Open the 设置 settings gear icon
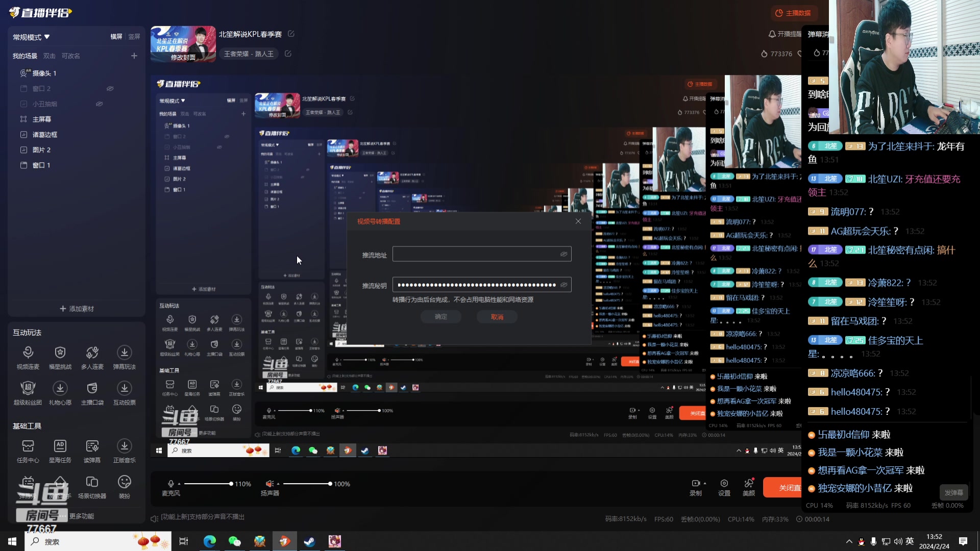The height and width of the screenshot is (551, 980). pyautogui.click(x=724, y=484)
